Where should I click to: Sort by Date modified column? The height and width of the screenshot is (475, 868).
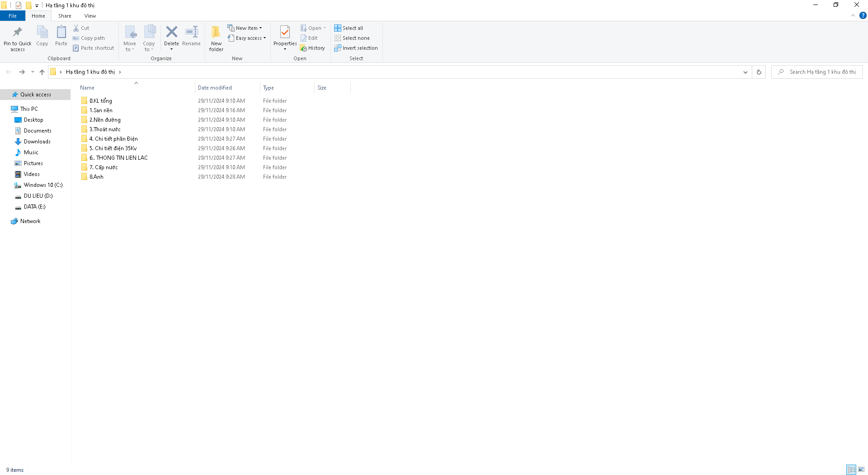coord(228,88)
